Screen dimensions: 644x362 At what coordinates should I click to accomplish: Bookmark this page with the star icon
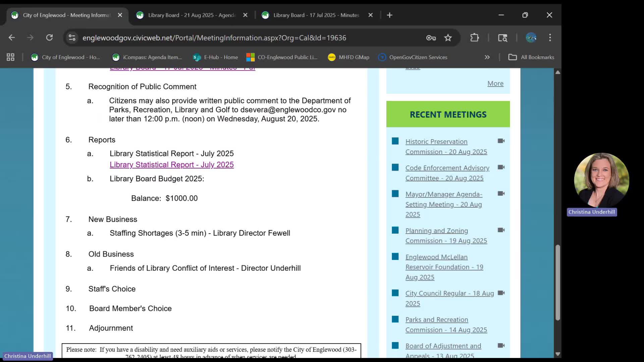(x=448, y=38)
